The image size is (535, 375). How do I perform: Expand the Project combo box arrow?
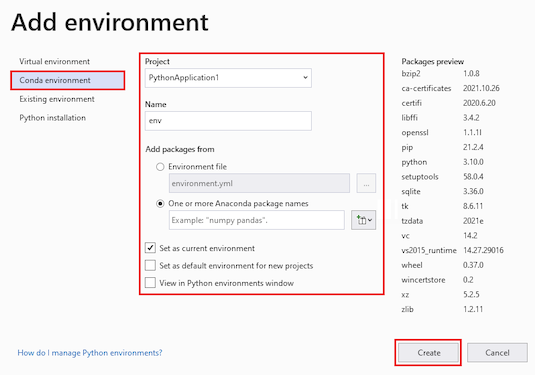point(305,77)
